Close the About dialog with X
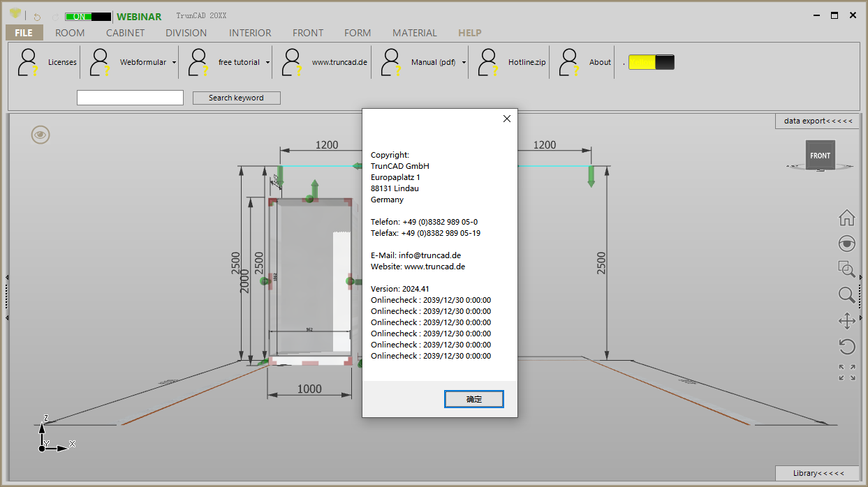This screenshot has height=487, width=868. [507, 119]
